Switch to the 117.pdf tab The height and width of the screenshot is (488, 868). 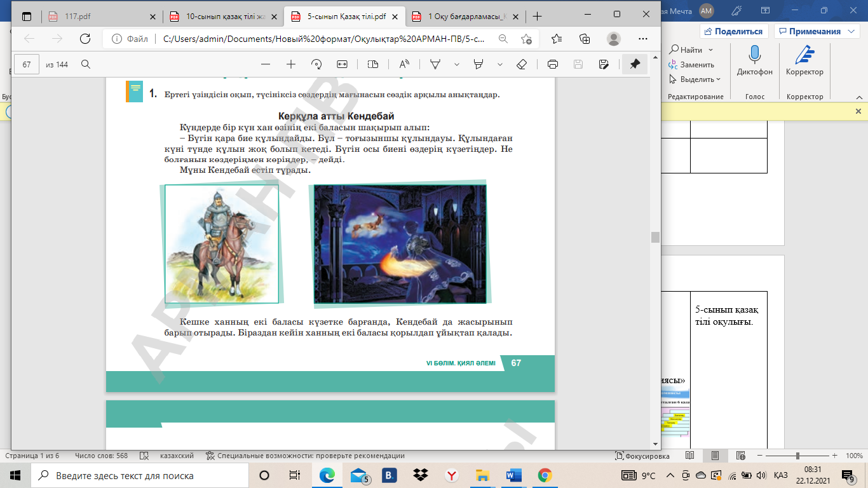102,17
